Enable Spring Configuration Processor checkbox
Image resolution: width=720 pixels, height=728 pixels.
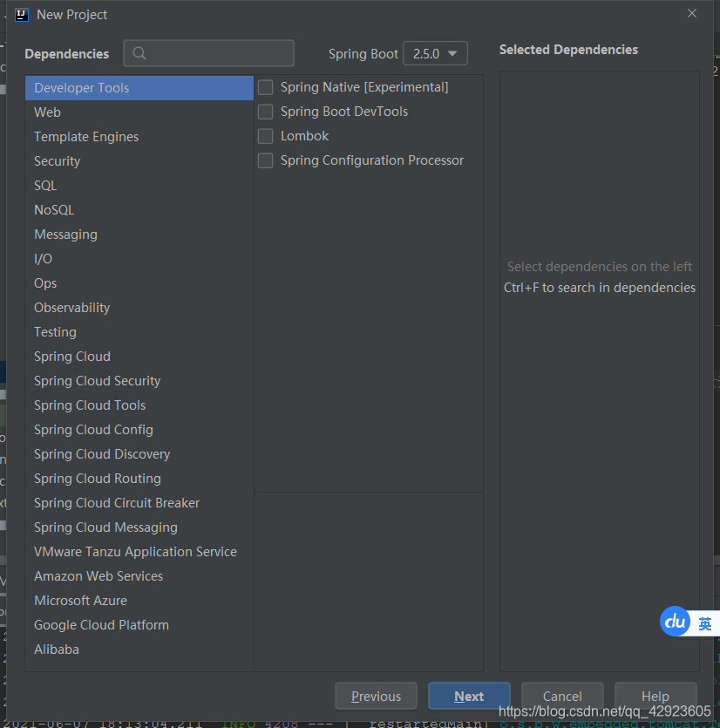tap(266, 160)
